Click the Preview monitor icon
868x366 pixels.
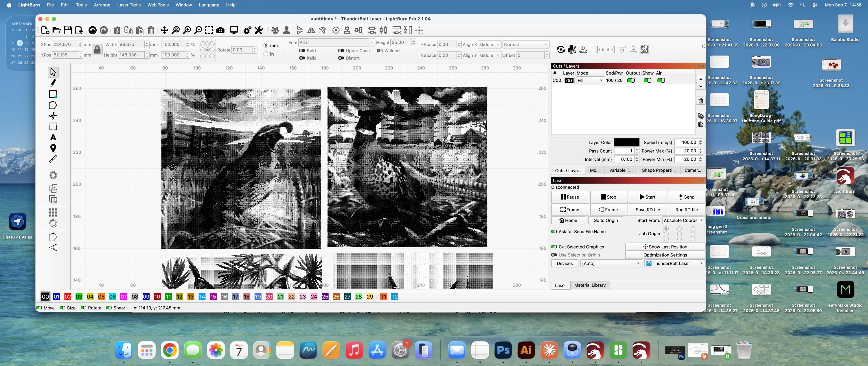point(234,30)
